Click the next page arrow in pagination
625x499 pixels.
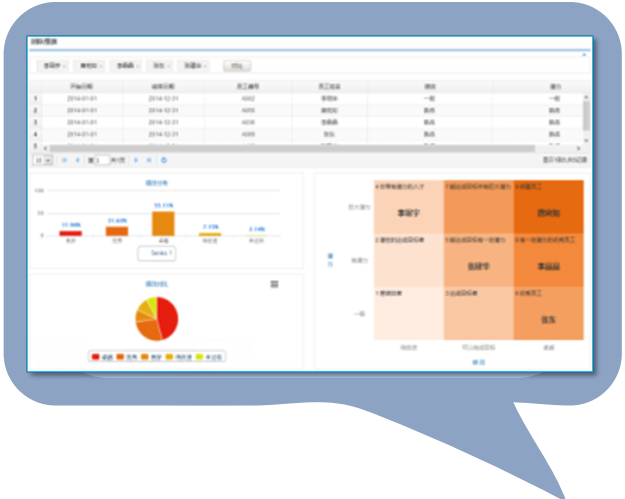click(x=137, y=160)
